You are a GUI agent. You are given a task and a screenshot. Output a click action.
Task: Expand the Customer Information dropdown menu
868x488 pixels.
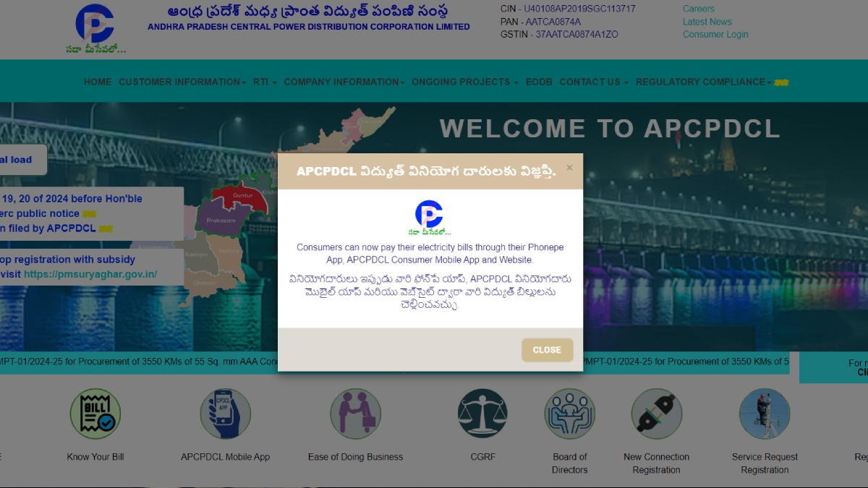tap(182, 82)
